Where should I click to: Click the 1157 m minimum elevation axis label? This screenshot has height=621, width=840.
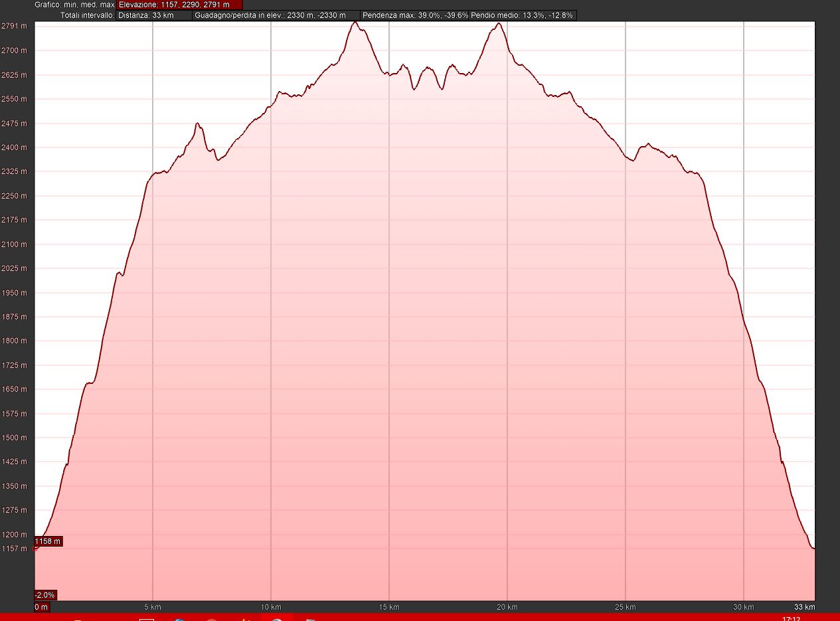tap(14, 549)
